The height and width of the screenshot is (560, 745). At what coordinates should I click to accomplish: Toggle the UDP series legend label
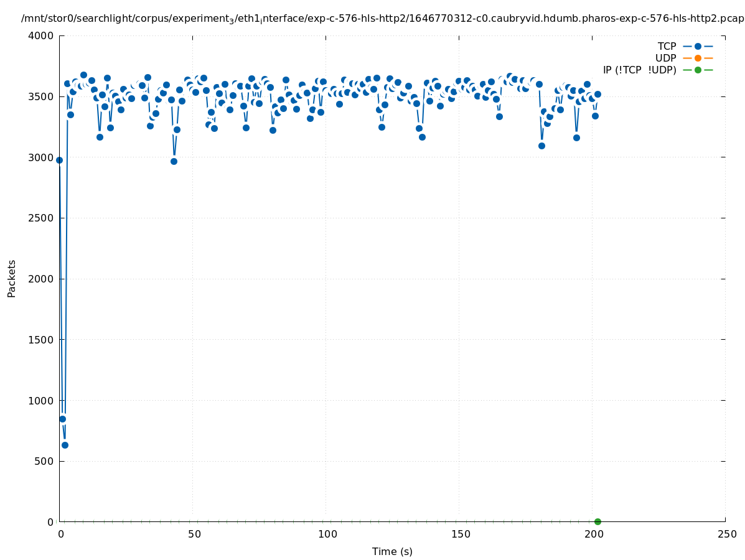[x=665, y=58]
